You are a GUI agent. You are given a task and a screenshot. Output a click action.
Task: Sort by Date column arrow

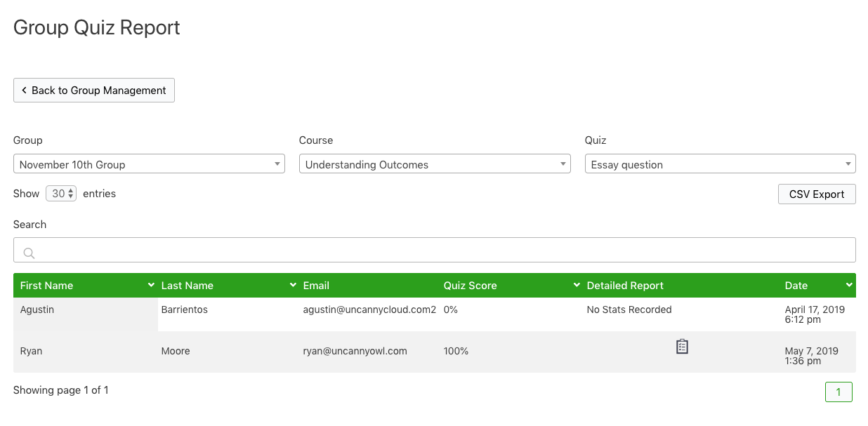pyautogui.click(x=849, y=286)
